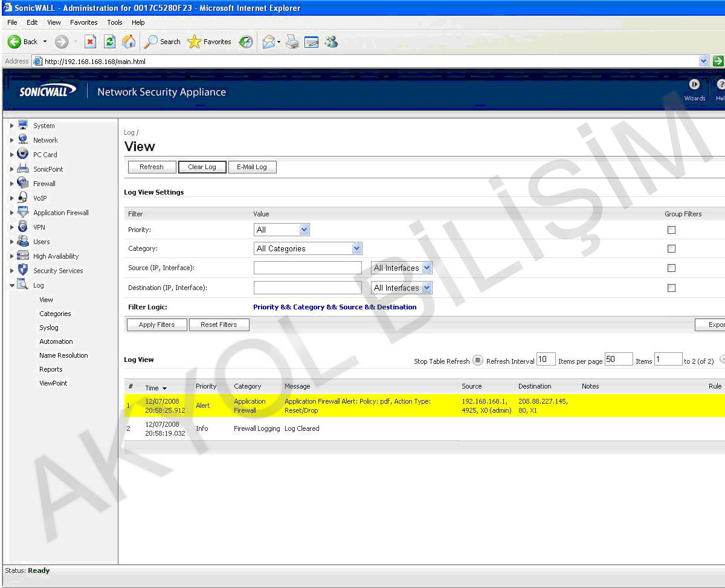
Task: Click the Source IP input field
Action: (x=308, y=268)
